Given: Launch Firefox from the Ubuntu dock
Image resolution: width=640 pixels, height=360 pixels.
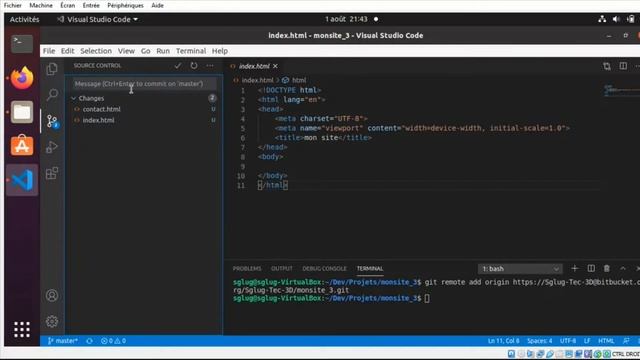Looking at the screenshot, I should [22, 78].
